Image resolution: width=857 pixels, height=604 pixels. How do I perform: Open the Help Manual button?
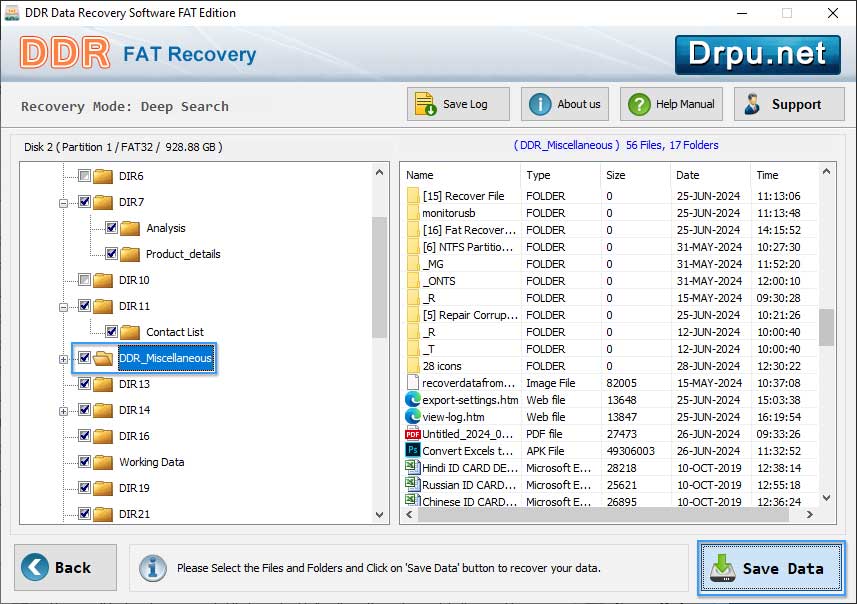(671, 104)
